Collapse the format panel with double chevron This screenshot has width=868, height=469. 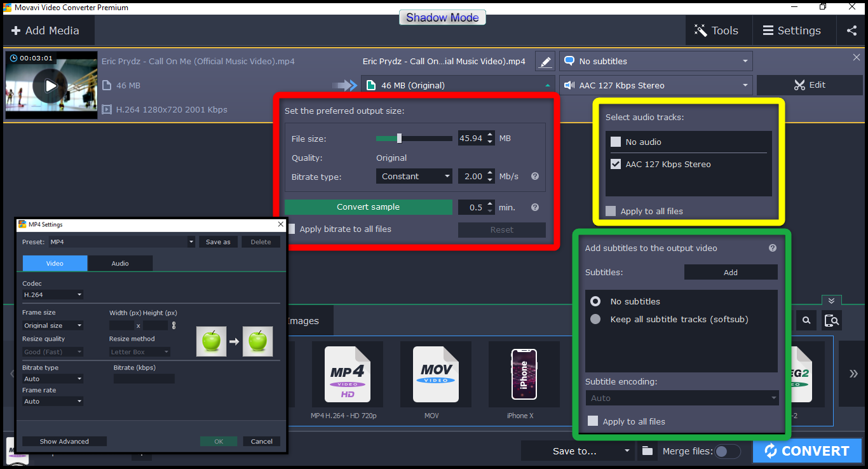click(831, 301)
